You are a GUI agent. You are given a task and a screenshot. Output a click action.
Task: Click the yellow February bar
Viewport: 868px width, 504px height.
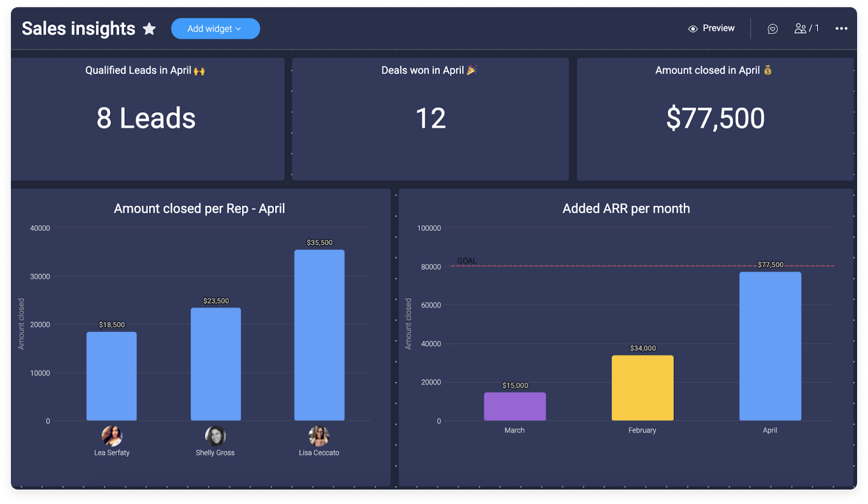click(642, 388)
